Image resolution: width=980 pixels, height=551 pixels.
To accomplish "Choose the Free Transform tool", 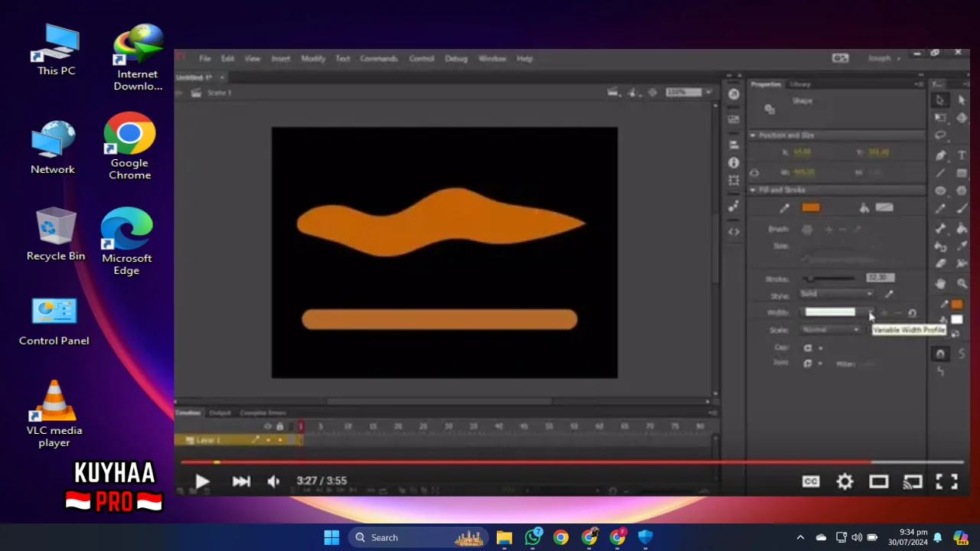I will click(x=940, y=118).
